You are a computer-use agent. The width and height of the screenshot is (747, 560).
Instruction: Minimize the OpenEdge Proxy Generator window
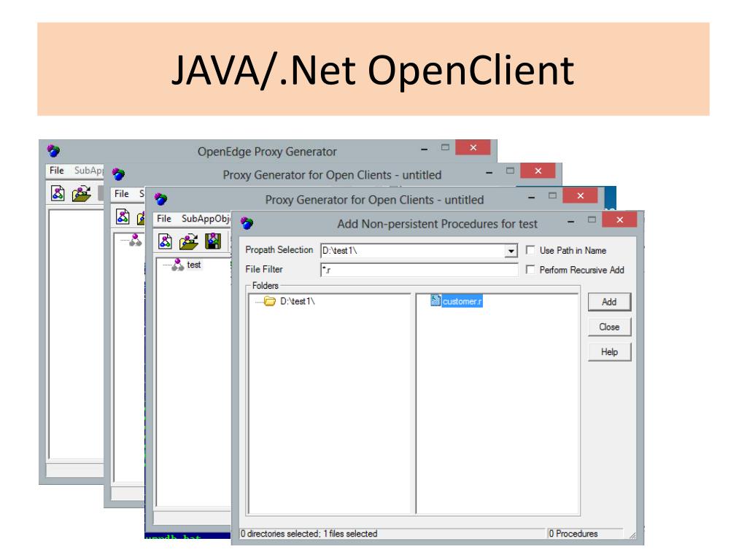424,149
